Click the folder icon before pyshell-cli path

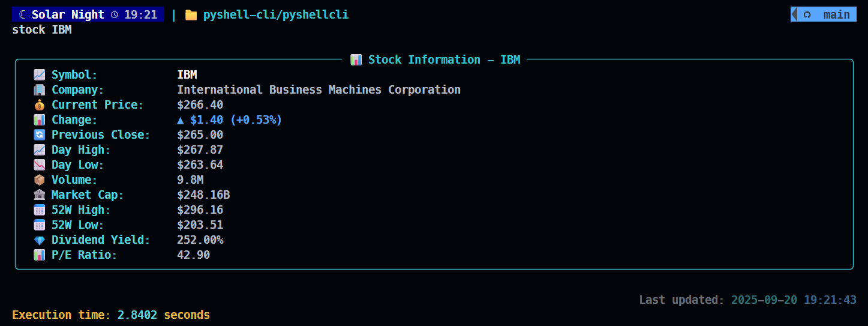[x=191, y=15]
